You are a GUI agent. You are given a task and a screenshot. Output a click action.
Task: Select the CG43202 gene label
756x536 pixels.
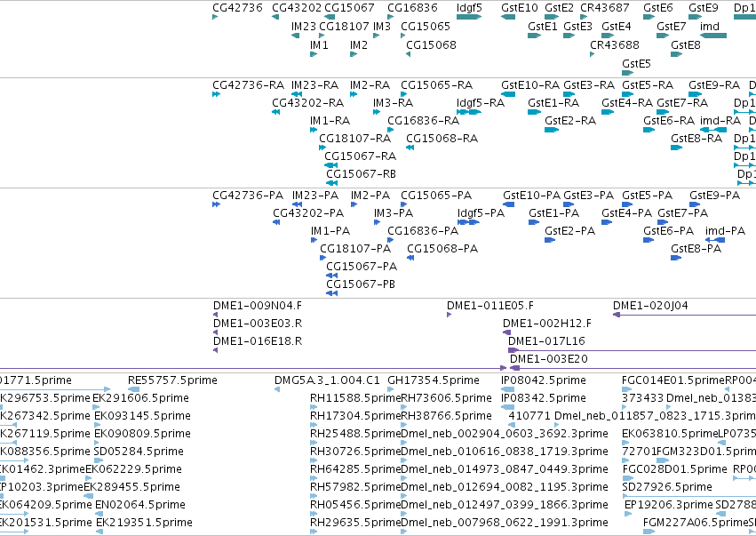[297, 8]
